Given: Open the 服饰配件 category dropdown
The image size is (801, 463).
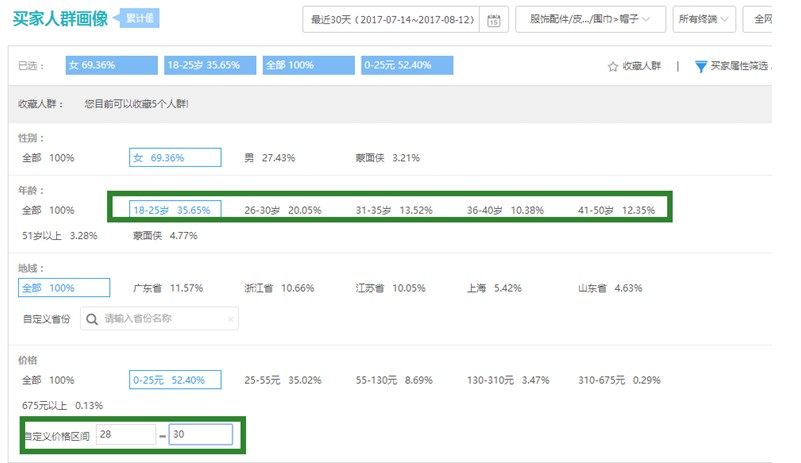Looking at the screenshot, I should coord(591,19).
